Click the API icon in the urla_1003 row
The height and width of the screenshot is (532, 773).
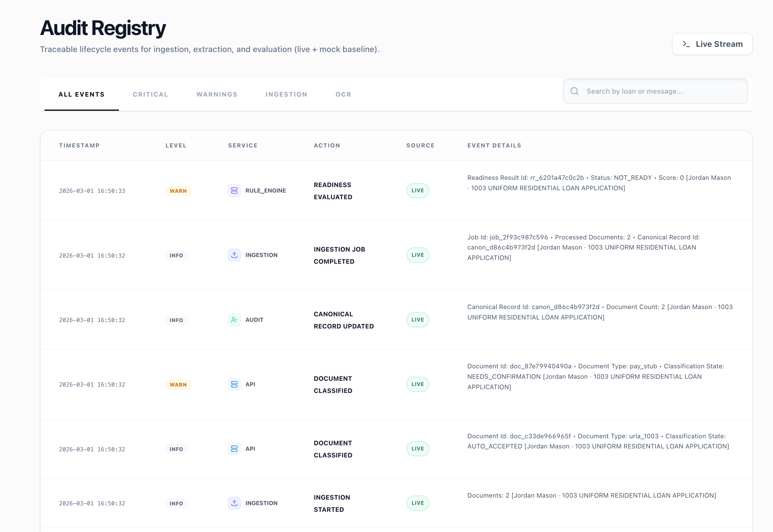234,449
